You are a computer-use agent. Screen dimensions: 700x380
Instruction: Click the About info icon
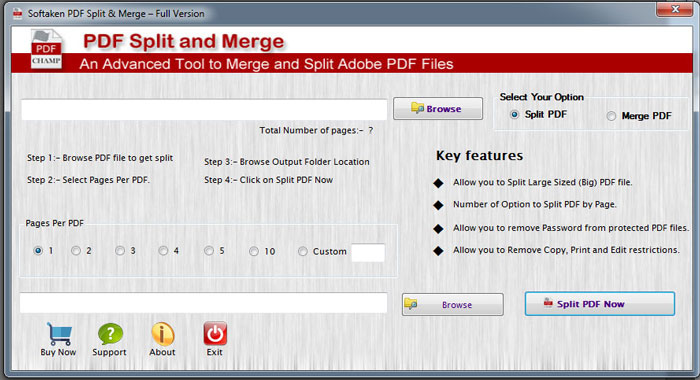(162, 334)
